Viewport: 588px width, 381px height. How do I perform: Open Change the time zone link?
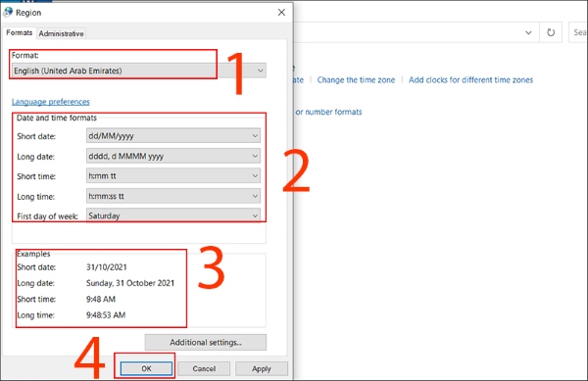pyautogui.click(x=356, y=79)
